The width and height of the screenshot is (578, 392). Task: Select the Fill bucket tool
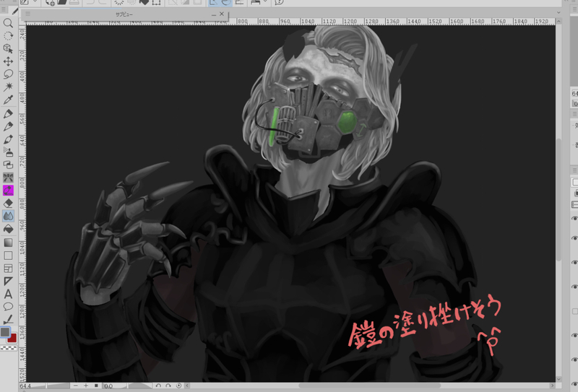8,229
